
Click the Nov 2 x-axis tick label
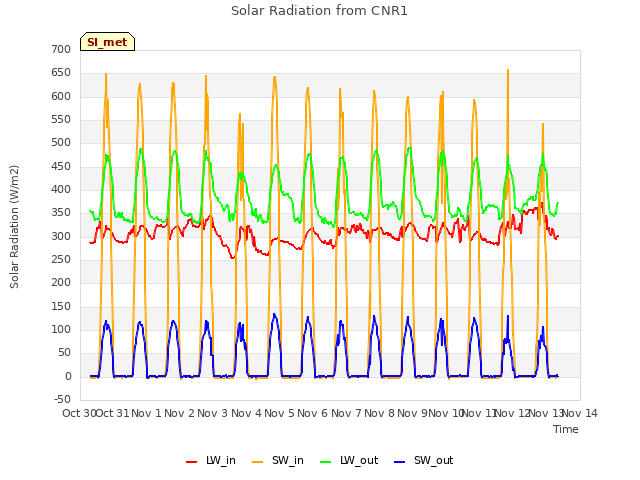179,413
